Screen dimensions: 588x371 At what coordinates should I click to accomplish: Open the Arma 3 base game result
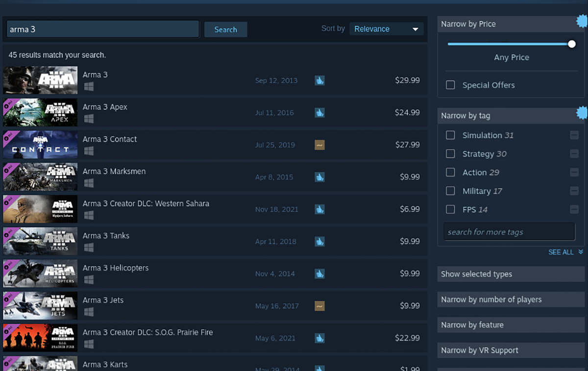pyautogui.click(x=215, y=80)
